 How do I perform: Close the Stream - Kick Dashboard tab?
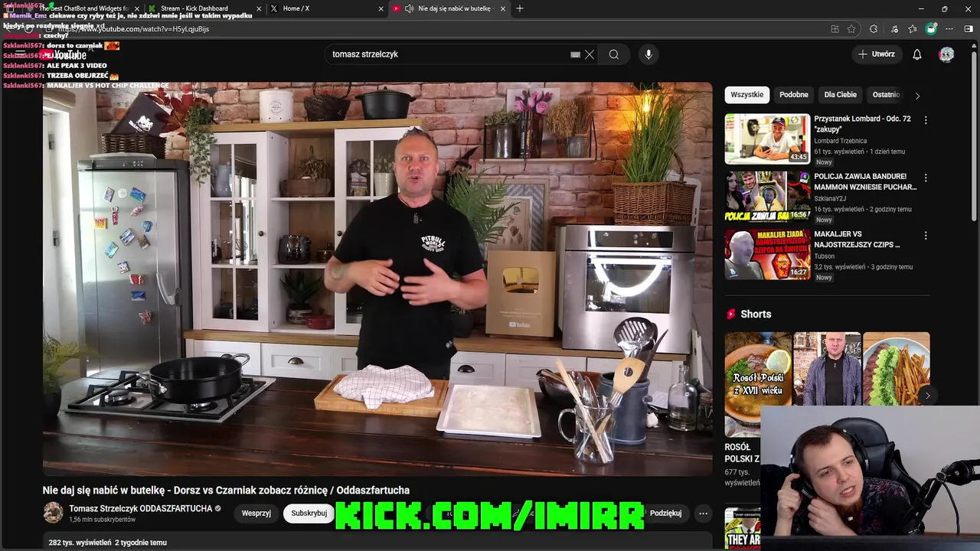point(259,8)
